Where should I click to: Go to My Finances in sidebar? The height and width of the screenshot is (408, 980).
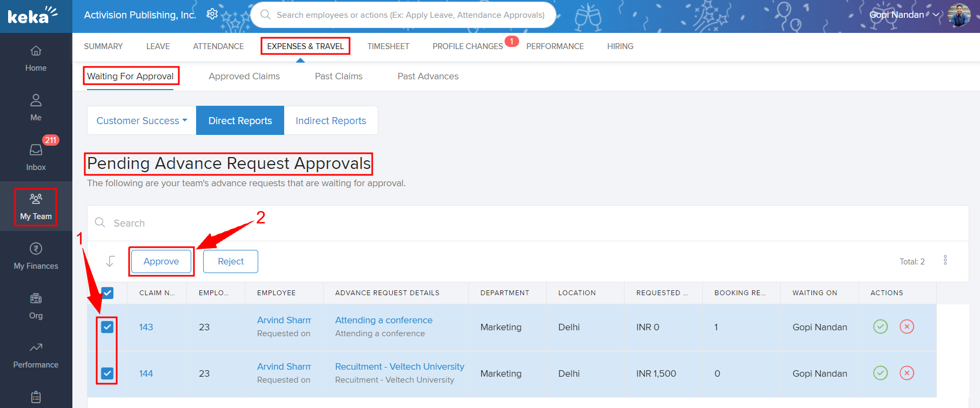click(36, 256)
